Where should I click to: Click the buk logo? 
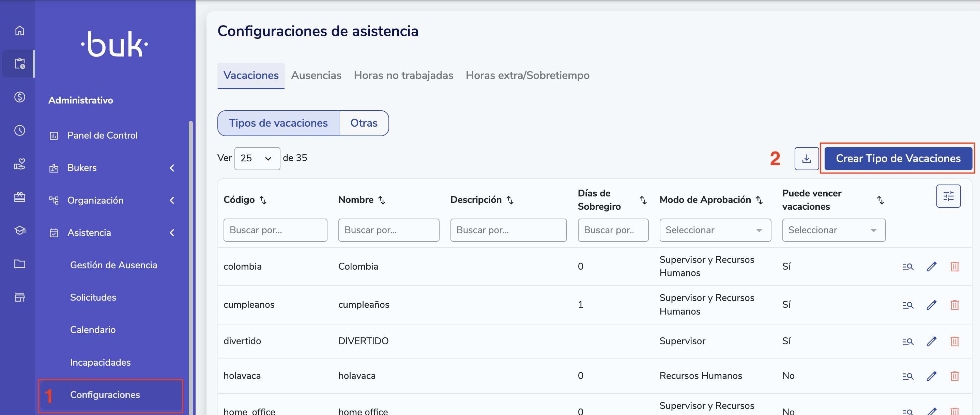(114, 44)
